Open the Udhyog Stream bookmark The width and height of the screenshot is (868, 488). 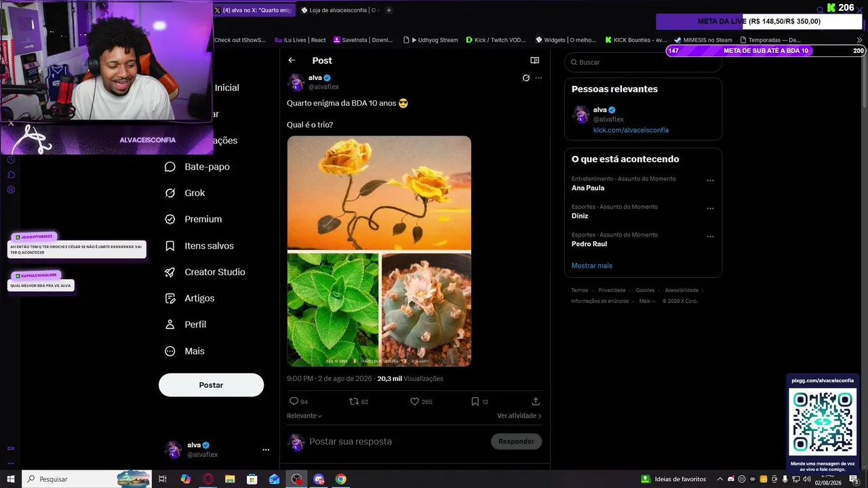point(431,40)
